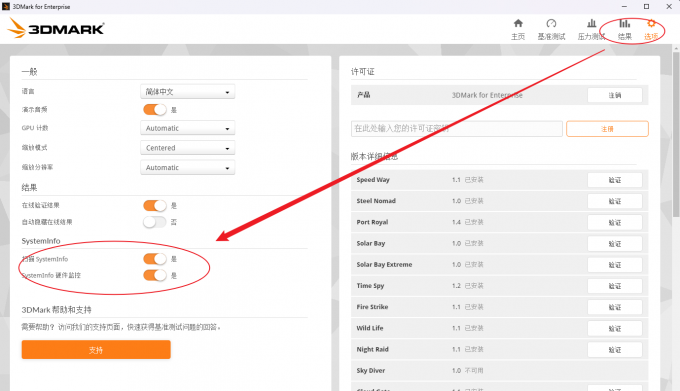The image size is (680, 391).
Task: Toggle SystemInfo hardware monitoring switch
Action: point(155,275)
